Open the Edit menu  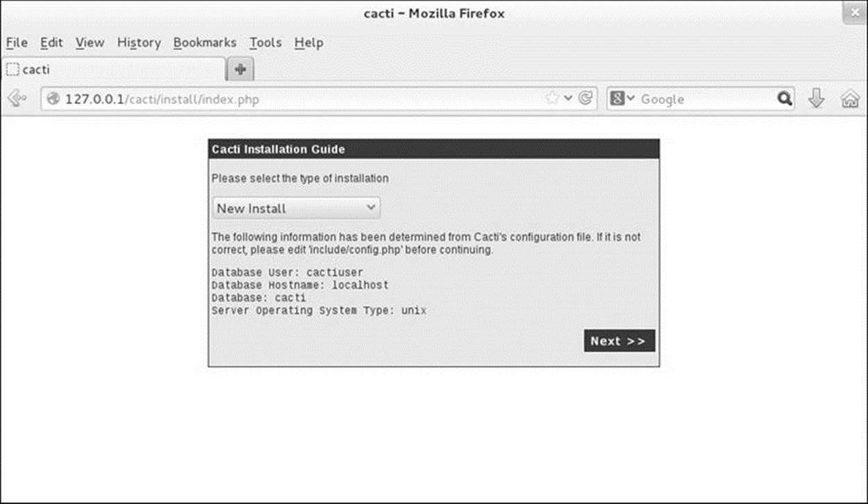51,42
